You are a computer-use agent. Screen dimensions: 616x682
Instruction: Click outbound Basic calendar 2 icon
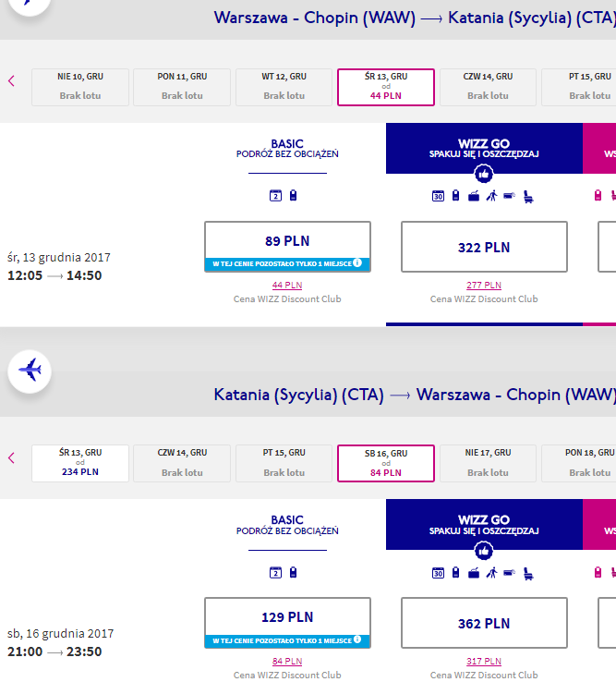(275, 196)
